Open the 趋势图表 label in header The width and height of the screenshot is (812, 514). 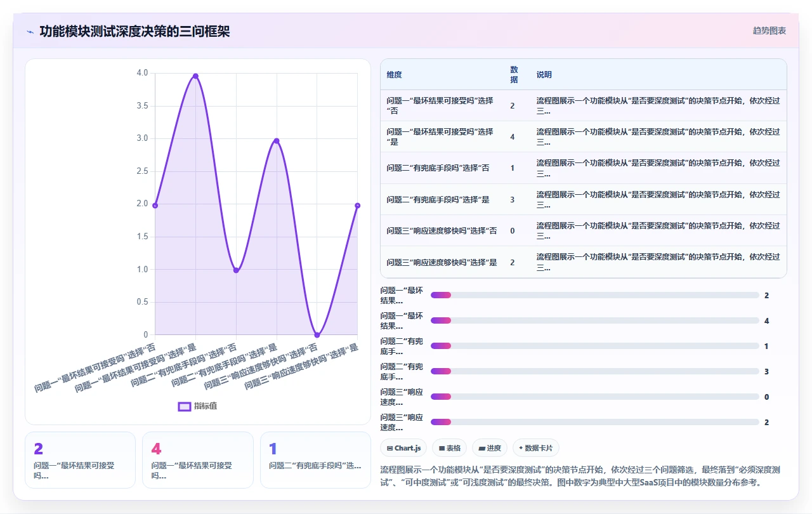pyautogui.click(x=769, y=30)
